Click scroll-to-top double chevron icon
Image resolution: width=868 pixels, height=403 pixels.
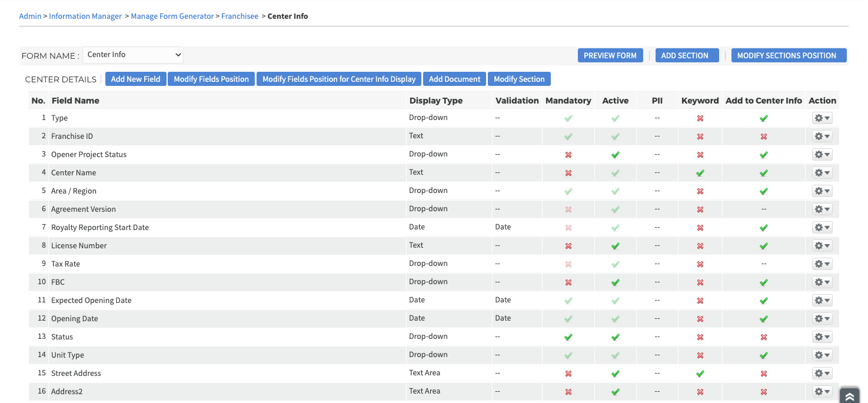tap(849, 397)
